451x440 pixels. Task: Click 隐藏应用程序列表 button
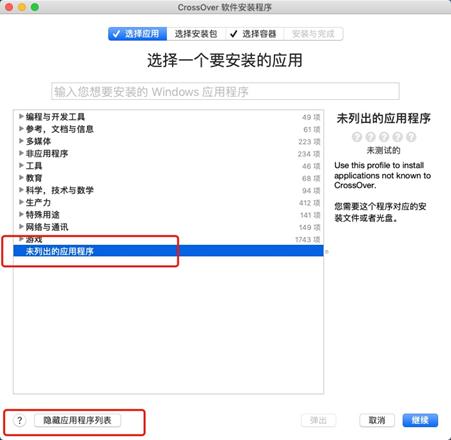(x=77, y=420)
